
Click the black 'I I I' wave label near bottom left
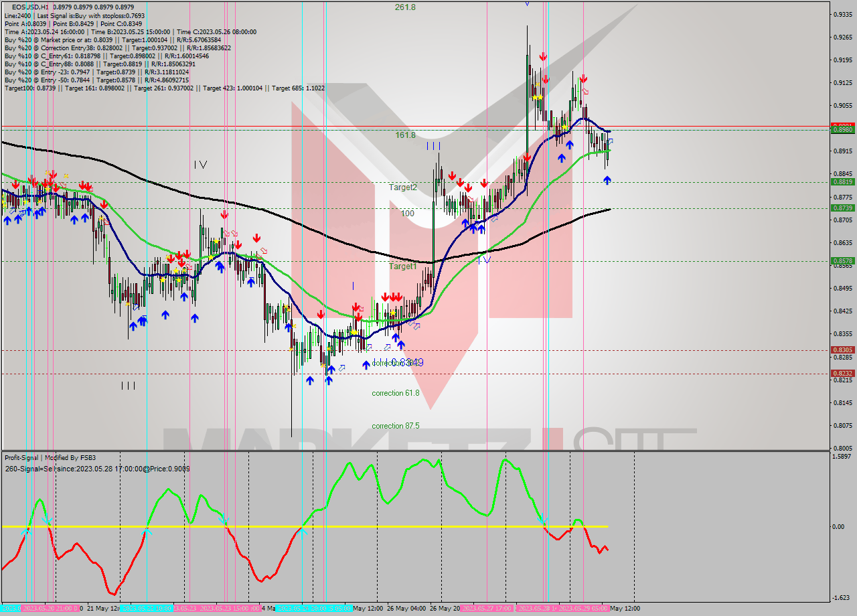(129, 385)
